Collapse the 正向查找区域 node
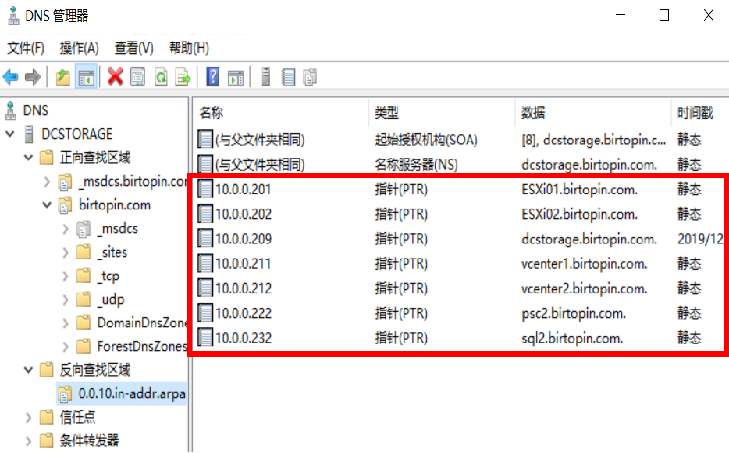The height and width of the screenshot is (453, 729). 28,158
